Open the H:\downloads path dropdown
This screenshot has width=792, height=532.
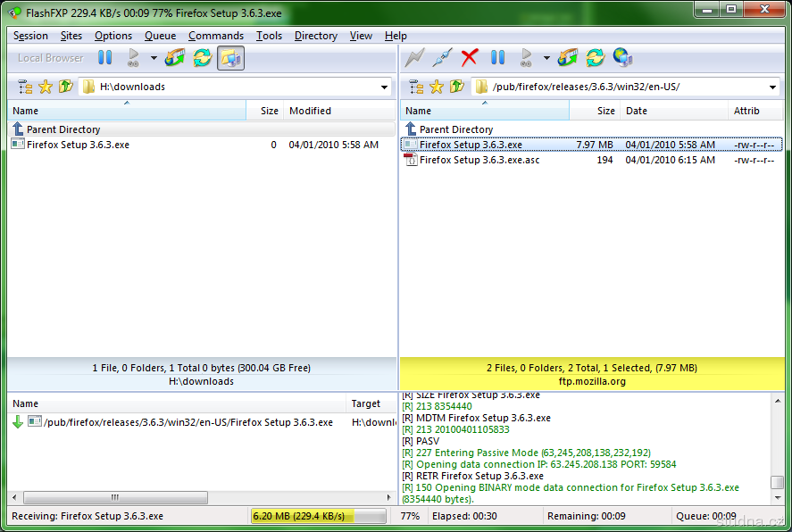(x=385, y=87)
